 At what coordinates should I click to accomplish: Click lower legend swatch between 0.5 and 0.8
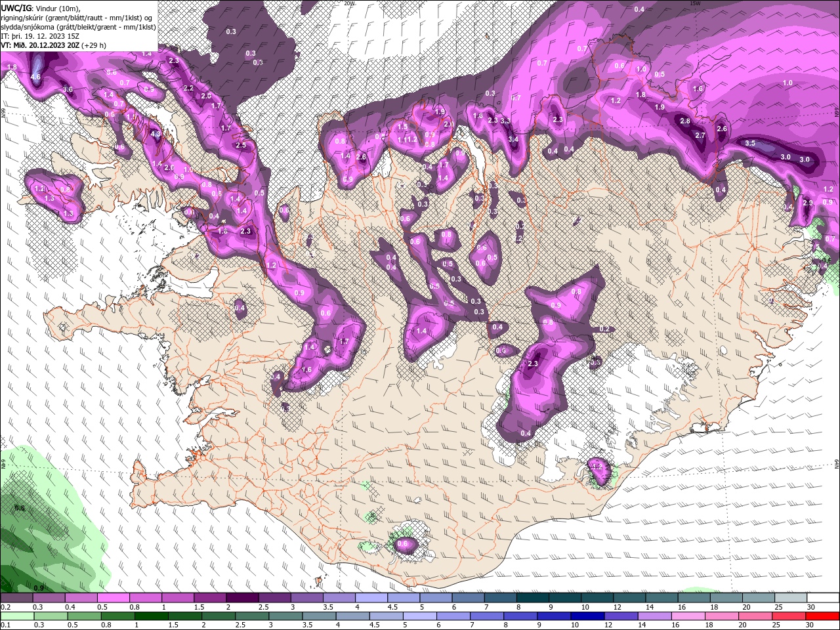[x=85, y=616]
